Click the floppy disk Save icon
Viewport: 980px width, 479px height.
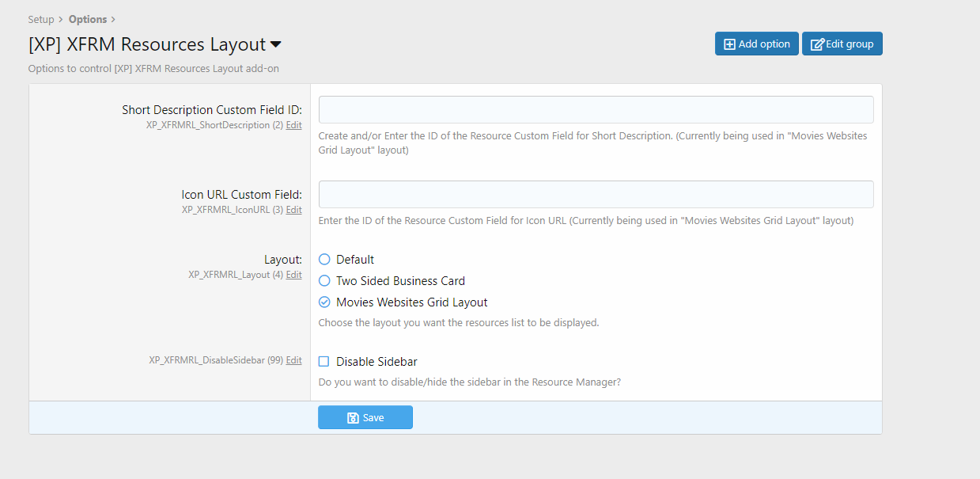[x=353, y=418]
